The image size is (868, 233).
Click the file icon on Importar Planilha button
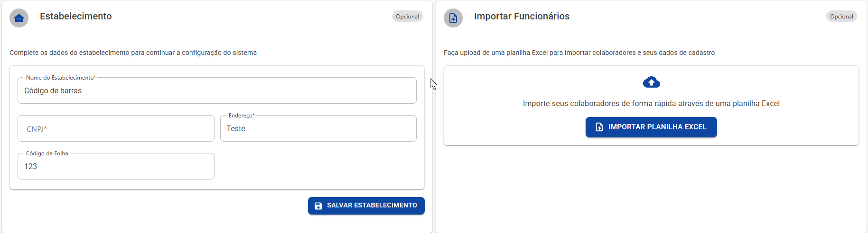(x=599, y=127)
